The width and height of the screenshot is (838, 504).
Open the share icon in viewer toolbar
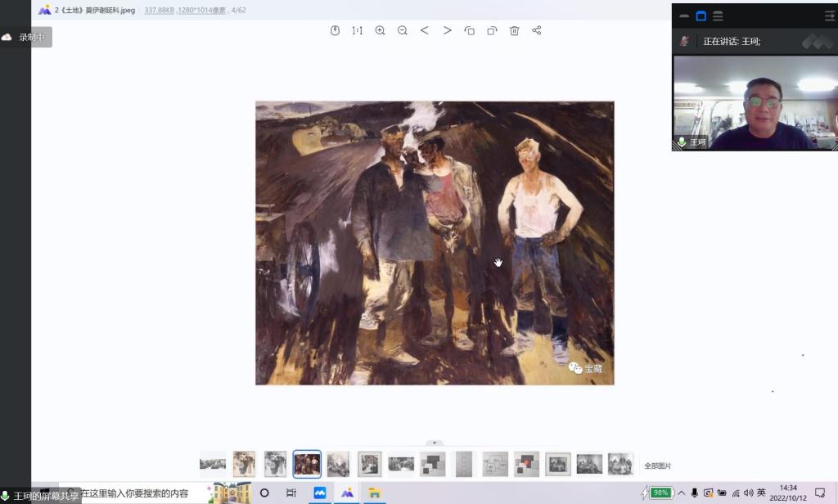click(x=537, y=30)
